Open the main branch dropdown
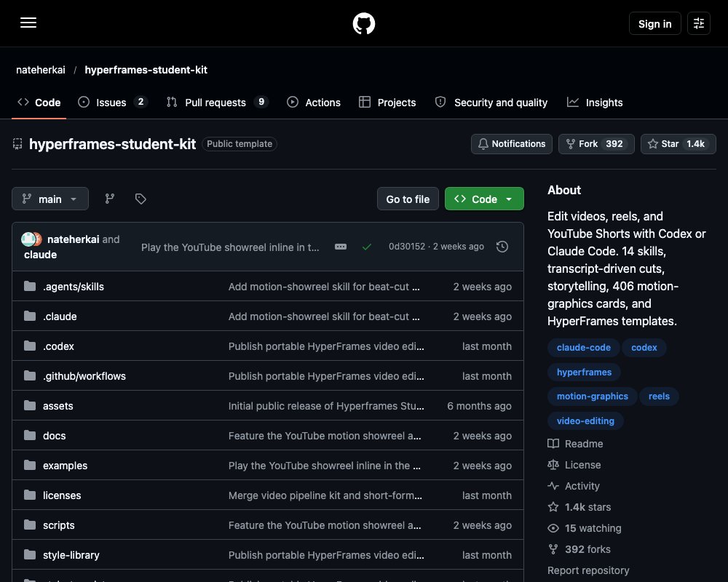The height and width of the screenshot is (582, 728). [x=50, y=199]
